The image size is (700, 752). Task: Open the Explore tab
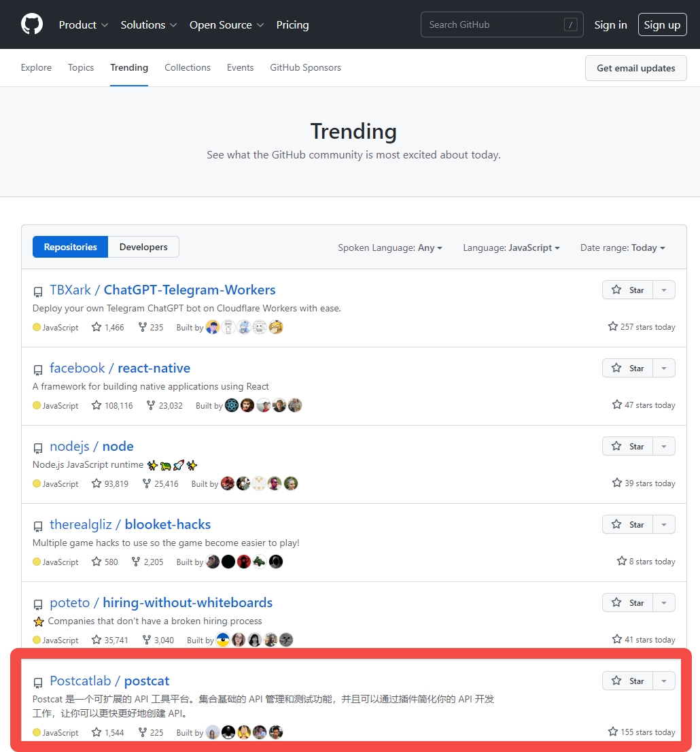coord(36,67)
